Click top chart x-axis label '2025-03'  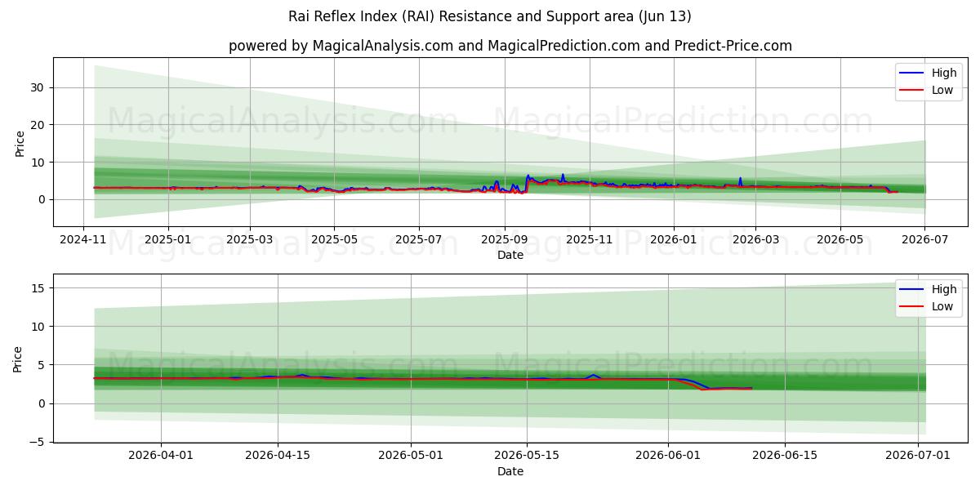click(x=250, y=240)
